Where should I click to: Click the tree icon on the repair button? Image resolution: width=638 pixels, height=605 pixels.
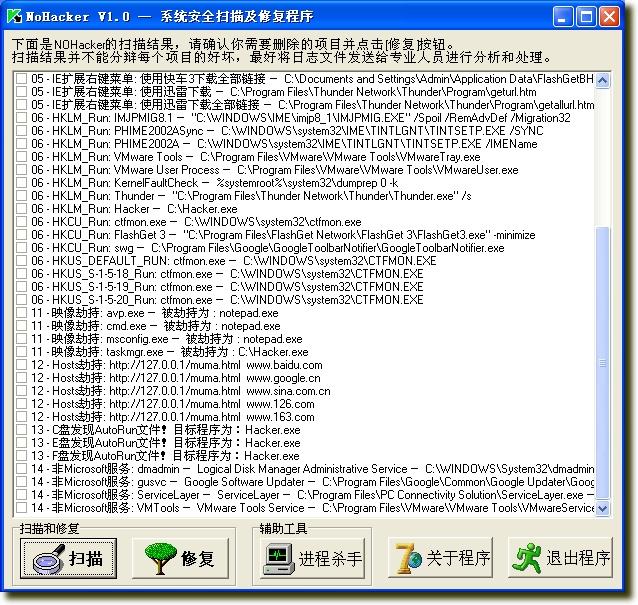[x=161, y=558]
